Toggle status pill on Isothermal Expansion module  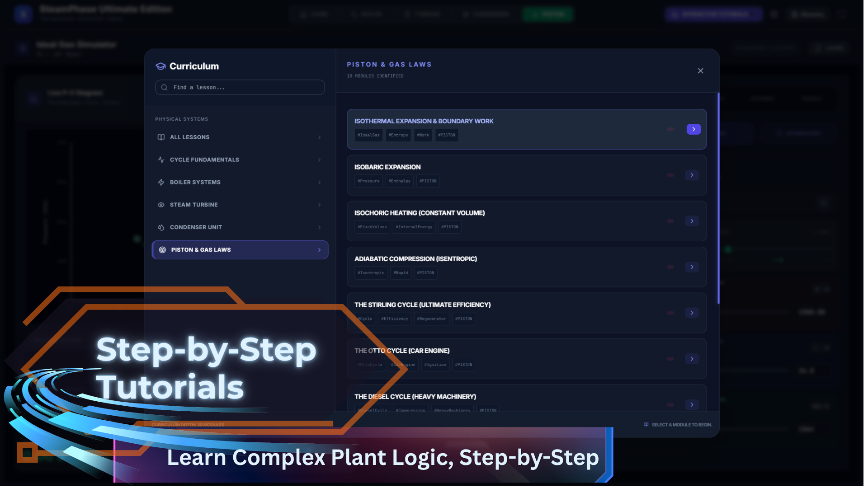(670, 130)
